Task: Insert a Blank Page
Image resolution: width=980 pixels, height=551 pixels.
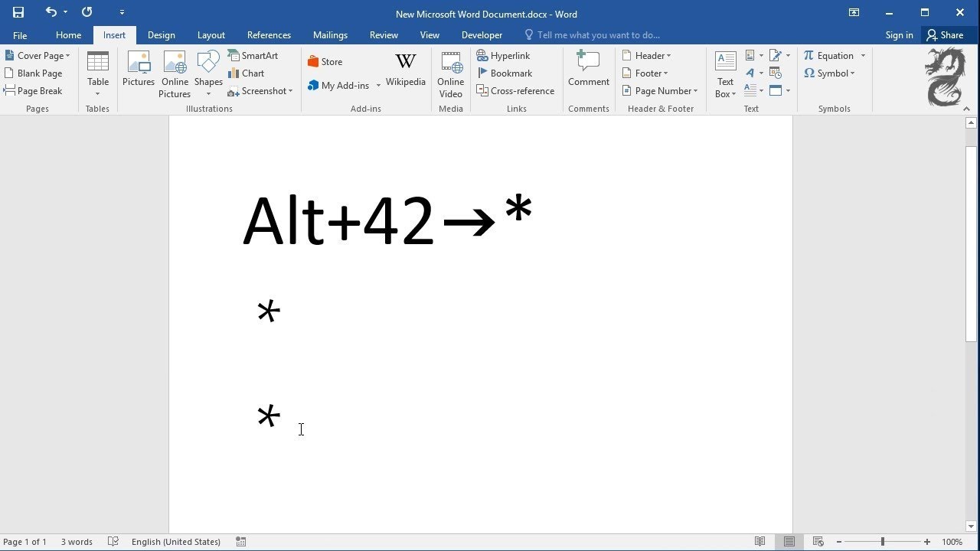Action: coord(33,73)
